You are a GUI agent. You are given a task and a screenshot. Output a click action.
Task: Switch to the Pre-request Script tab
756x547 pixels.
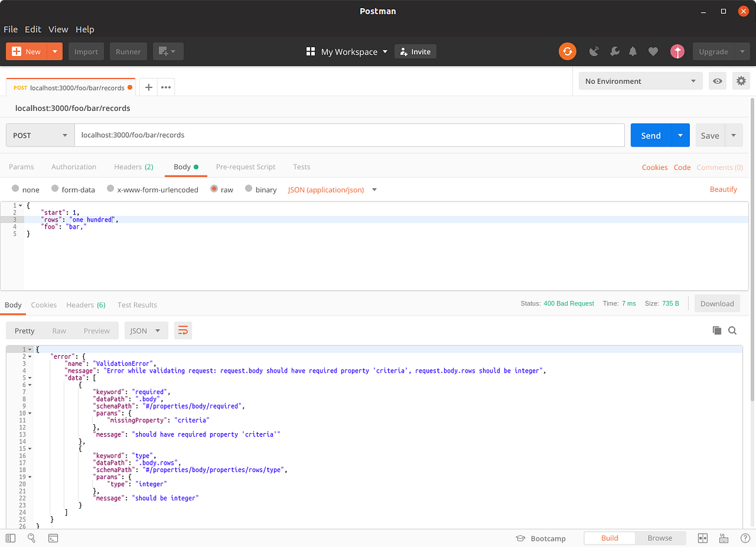tap(246, 167)
